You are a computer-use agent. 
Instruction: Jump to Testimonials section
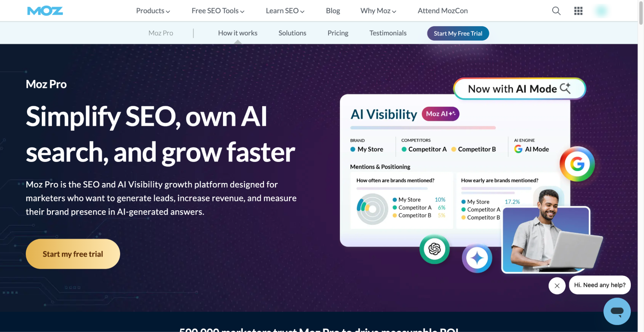click(388, 33)
